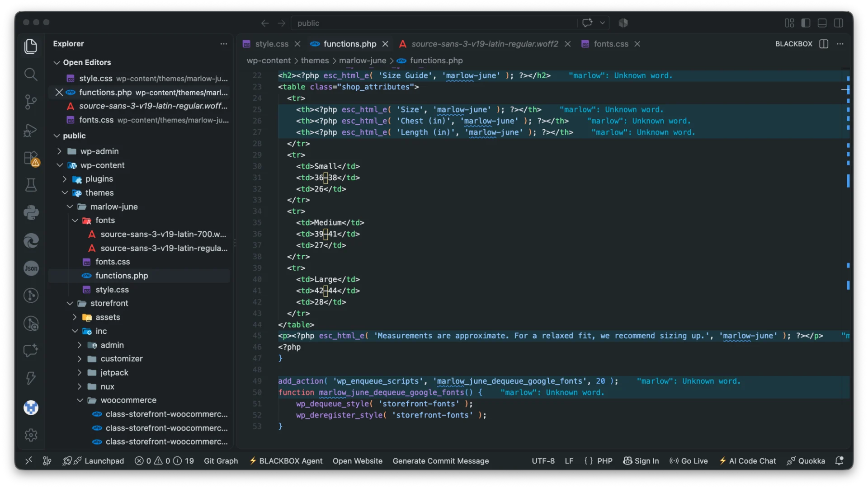Collapse the themes folder
868x488 pixels.
click(x=65, y=192)
